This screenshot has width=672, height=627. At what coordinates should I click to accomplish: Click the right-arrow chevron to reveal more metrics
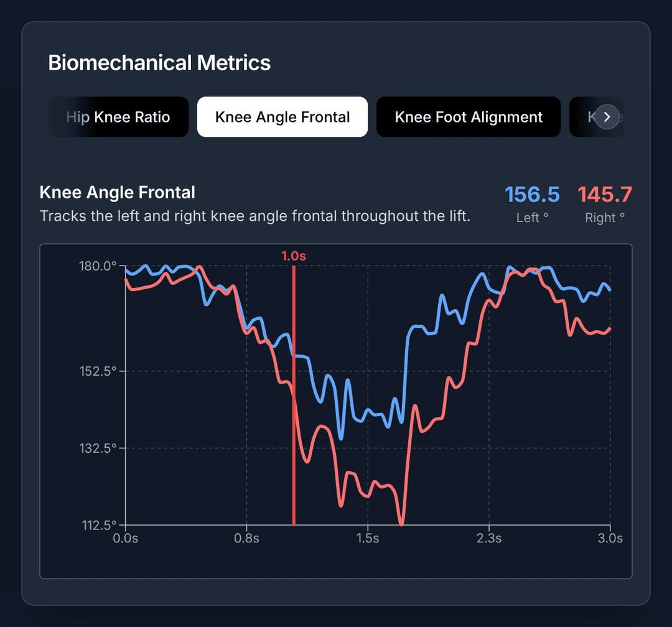pyautogui.click(x=607, y=116)
